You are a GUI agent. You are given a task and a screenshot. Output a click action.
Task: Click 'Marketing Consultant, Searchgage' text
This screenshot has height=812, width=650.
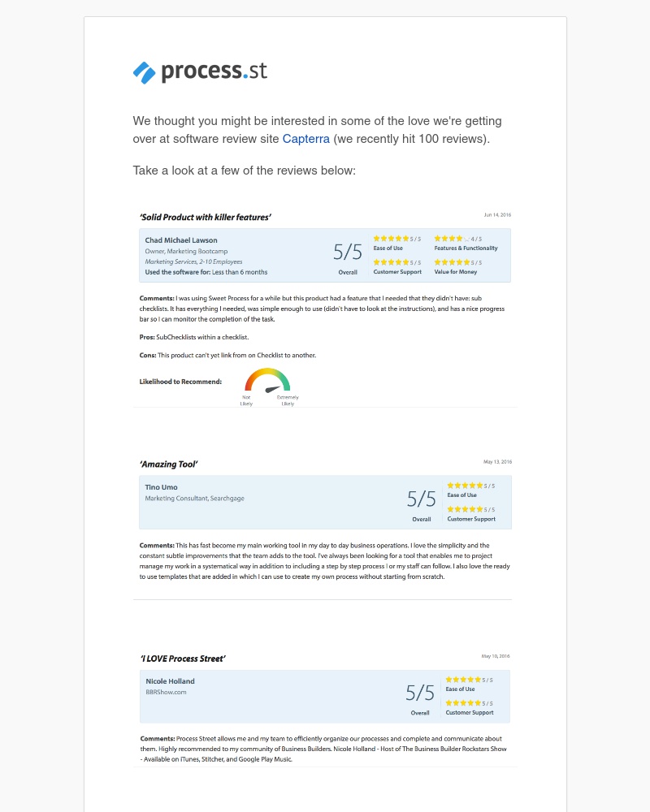[194, 499]
